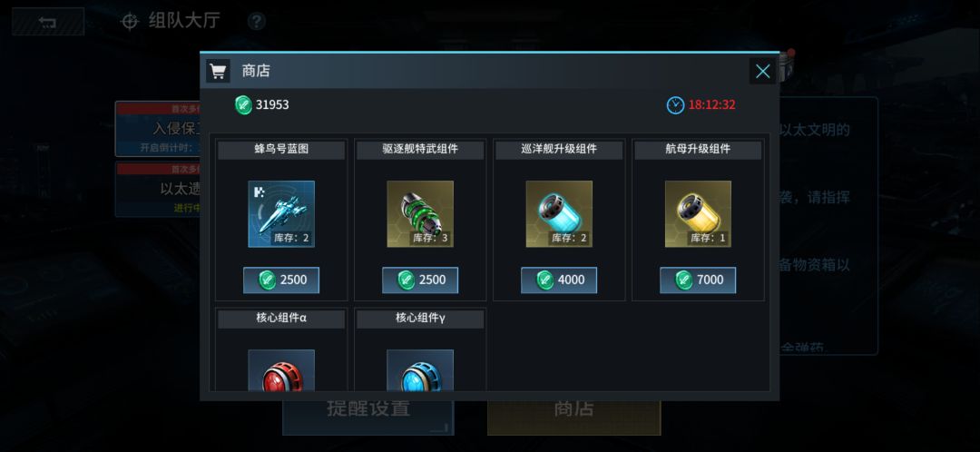Image resolution: width=980 pixels, height=452 pixels.
Task: Open the help question mark next to 组队大厅
Action: [x=256, y=22]
